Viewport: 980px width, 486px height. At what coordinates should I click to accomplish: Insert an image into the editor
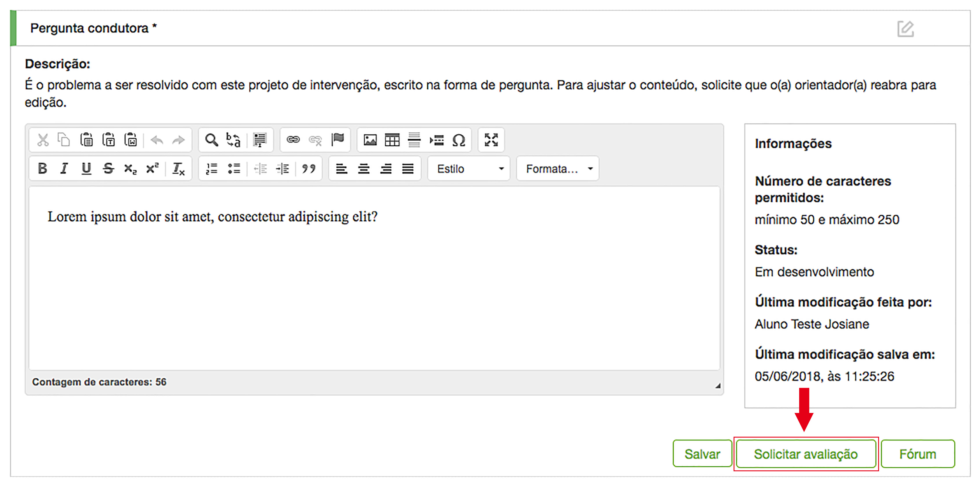(x=370, y=140)
